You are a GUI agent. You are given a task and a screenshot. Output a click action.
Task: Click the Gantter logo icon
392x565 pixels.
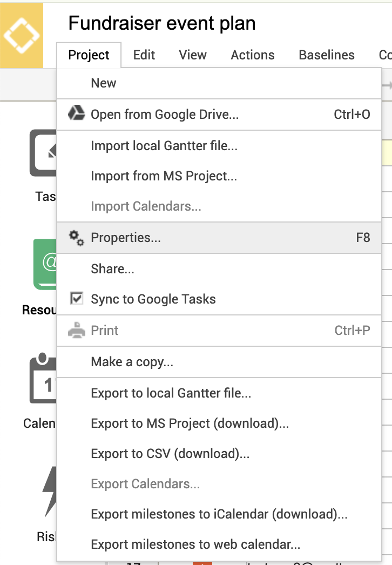(x=21, y=35)
